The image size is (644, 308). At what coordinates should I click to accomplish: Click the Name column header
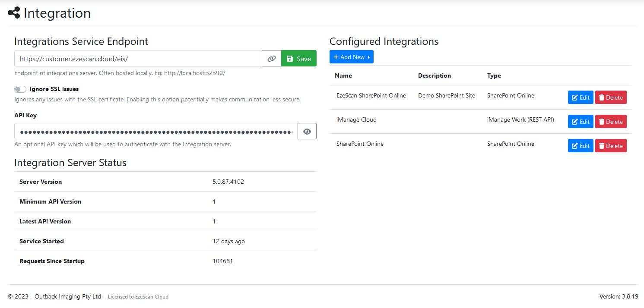(x=343, y=75)
